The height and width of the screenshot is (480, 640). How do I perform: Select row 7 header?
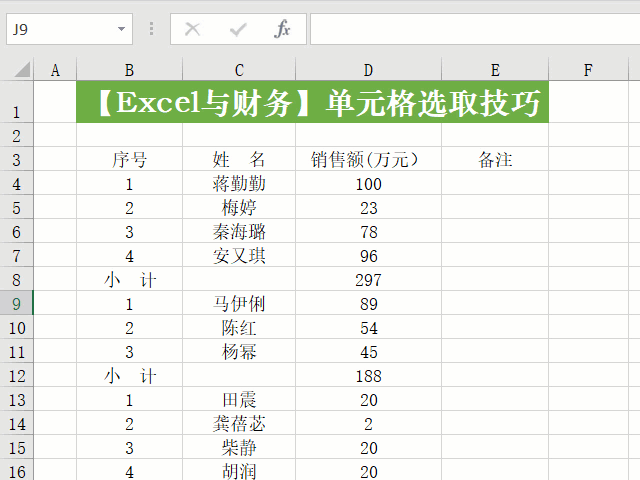(17, 255)
